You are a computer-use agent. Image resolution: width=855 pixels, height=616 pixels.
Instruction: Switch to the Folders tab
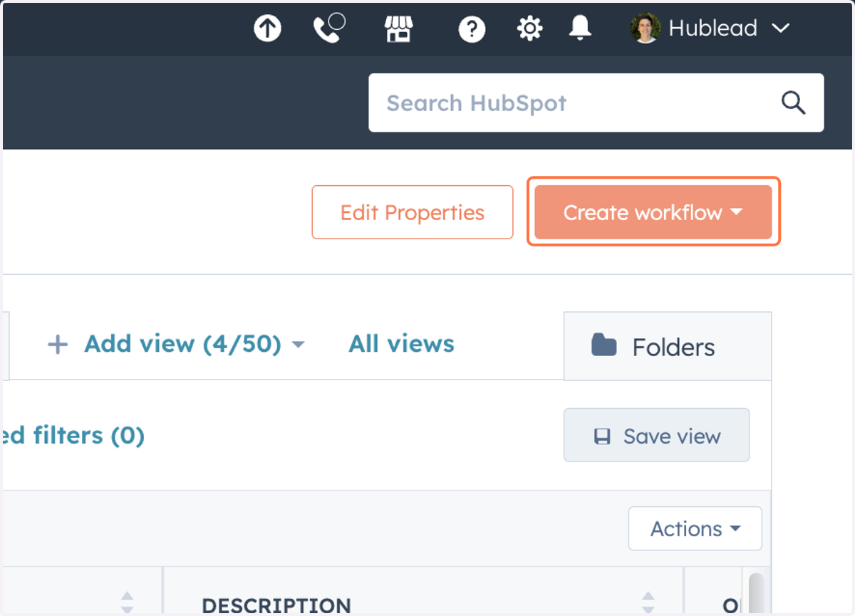(668, 346)
